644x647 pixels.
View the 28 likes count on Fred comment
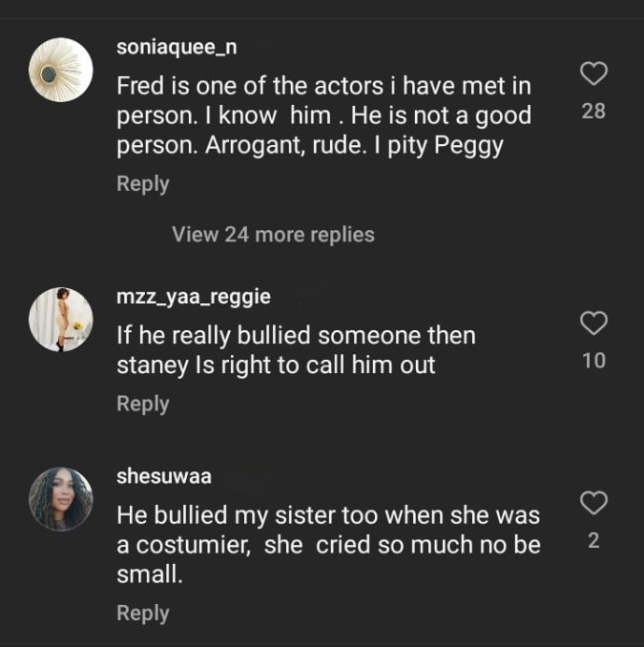pos(593,111)
